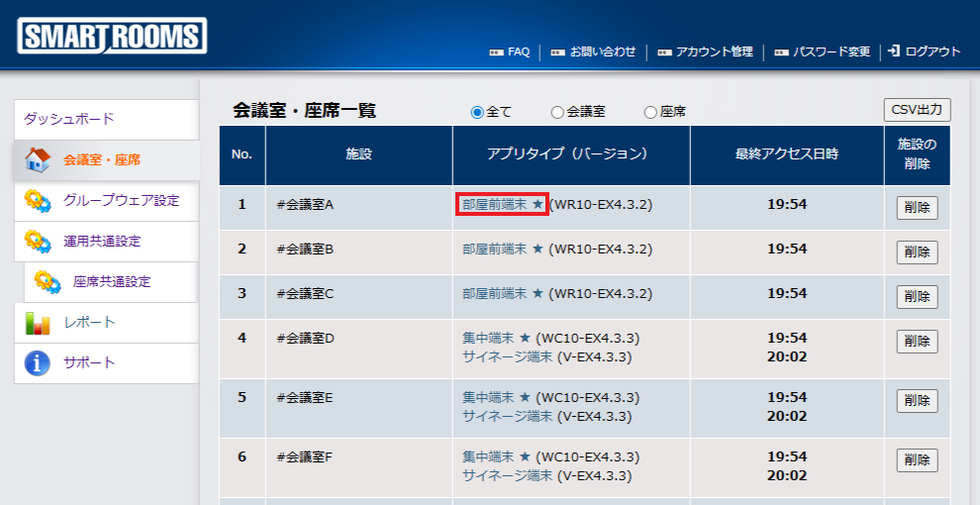Screen dimensions: 980x505
Task: Select the 会議室 radio button
Action: point(557,112)
